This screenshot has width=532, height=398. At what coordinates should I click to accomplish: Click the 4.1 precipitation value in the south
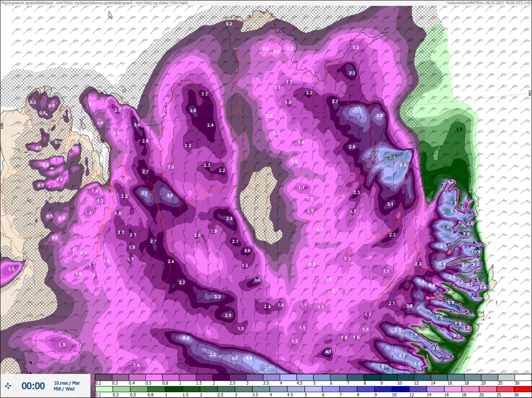tap(328, 352)
